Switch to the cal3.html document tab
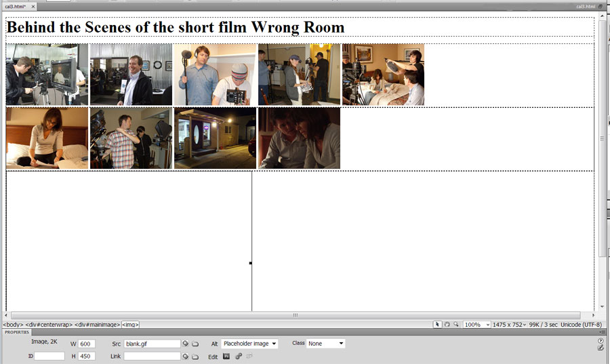 pyautogui.click(x=15, y=6)
